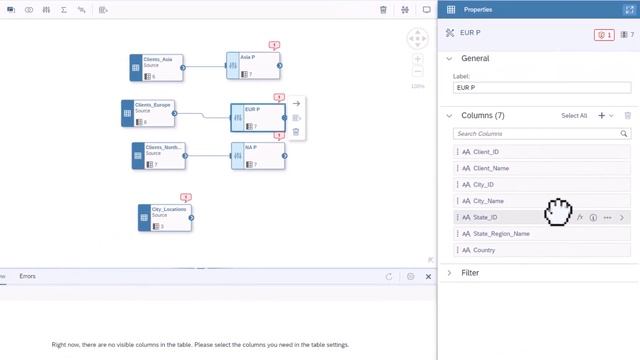The height and width of the screenshot is (360, 640).
Task: Click the refresh icon in bottom panel
Action: [x=389, y=277]
